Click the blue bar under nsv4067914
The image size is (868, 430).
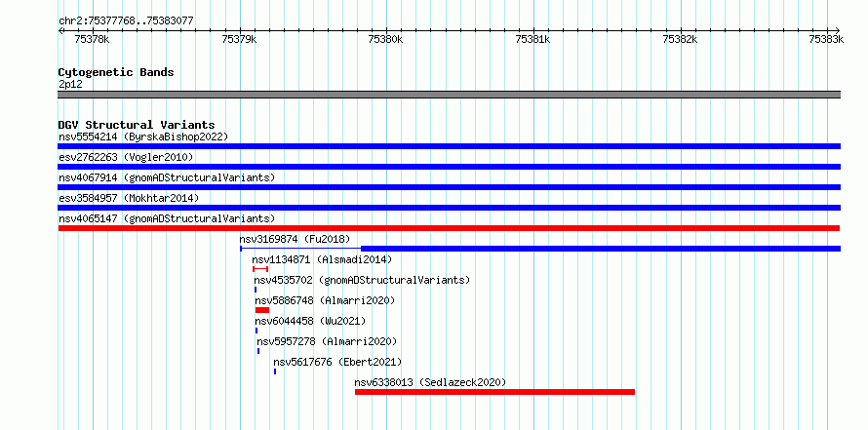tap(449, 187)
